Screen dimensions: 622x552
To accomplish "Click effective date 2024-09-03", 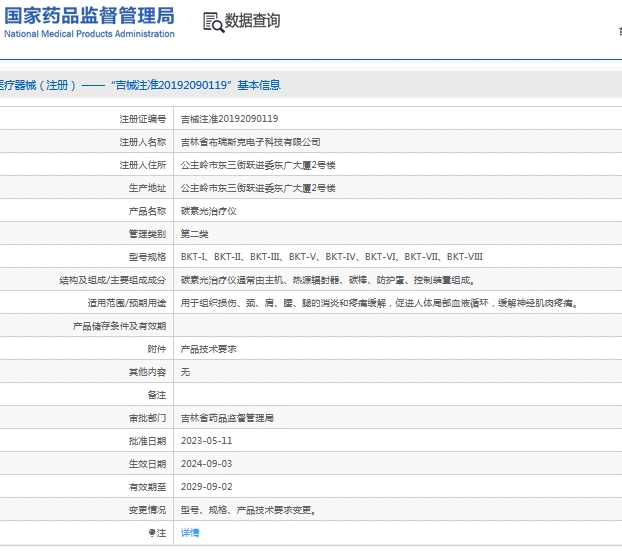I will [207, 464].
